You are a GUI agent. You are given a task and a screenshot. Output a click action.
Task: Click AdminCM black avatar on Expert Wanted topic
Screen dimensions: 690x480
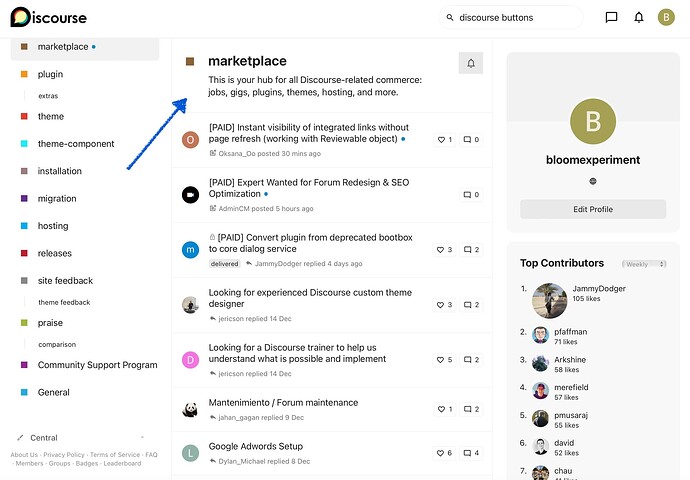pyautogui.click(x=191, y=195)
